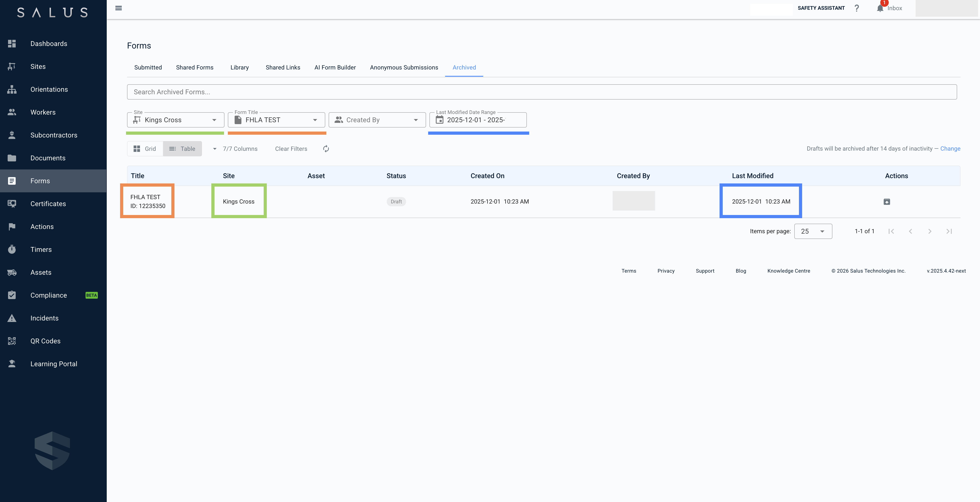
Task: Click unarchive icon for FHLA TEST row
Action: pos(886,202)
